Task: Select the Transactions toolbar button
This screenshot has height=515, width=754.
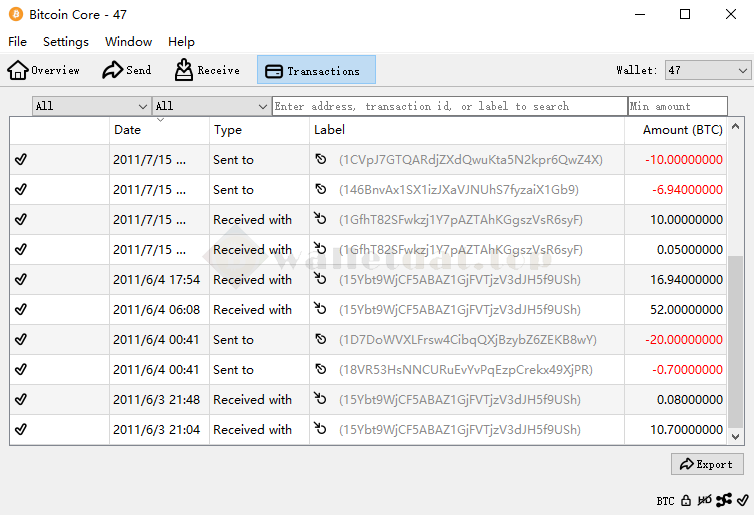Action: point(316,70)
